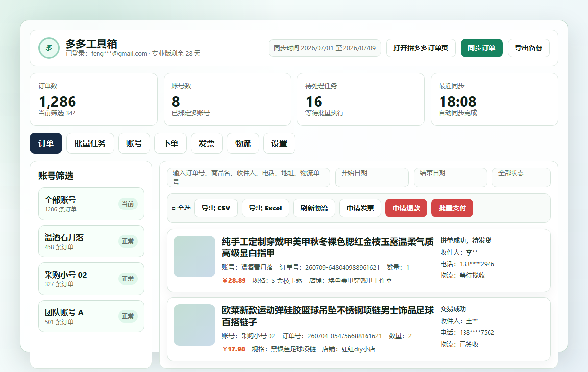
Task: Click the price ¥28.89
Action: pyautogui.click(x=234, y=281)
